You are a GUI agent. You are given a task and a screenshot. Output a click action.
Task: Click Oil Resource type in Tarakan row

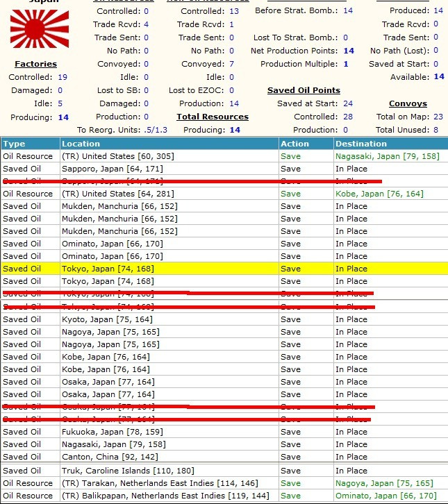tap(28, 483)
